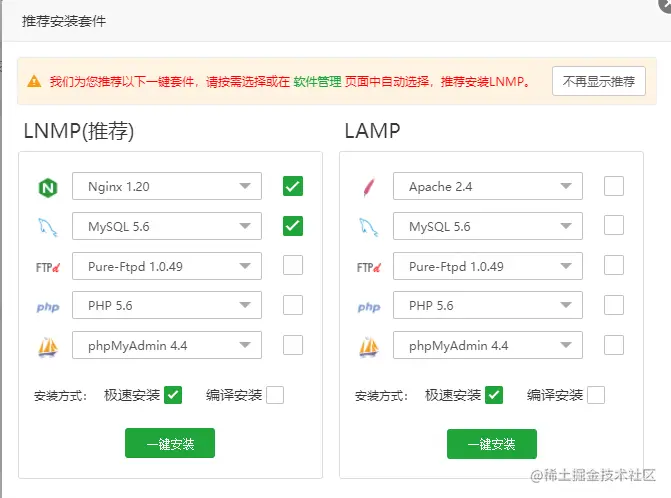Toggle 极速安装 checkbox in LNMP panel
Image resolution: width=671 pixels, height=498 pixels.
pyautogui.click(x=173, y=395)
